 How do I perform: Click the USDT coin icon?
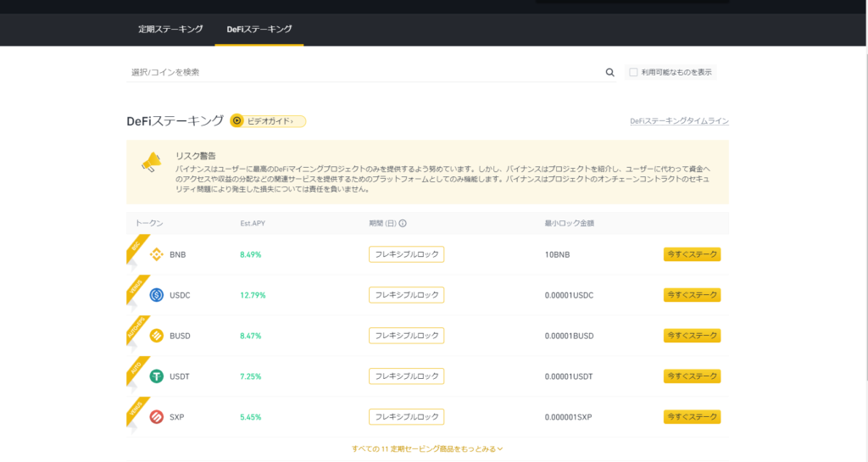click(x=157, y=376)
